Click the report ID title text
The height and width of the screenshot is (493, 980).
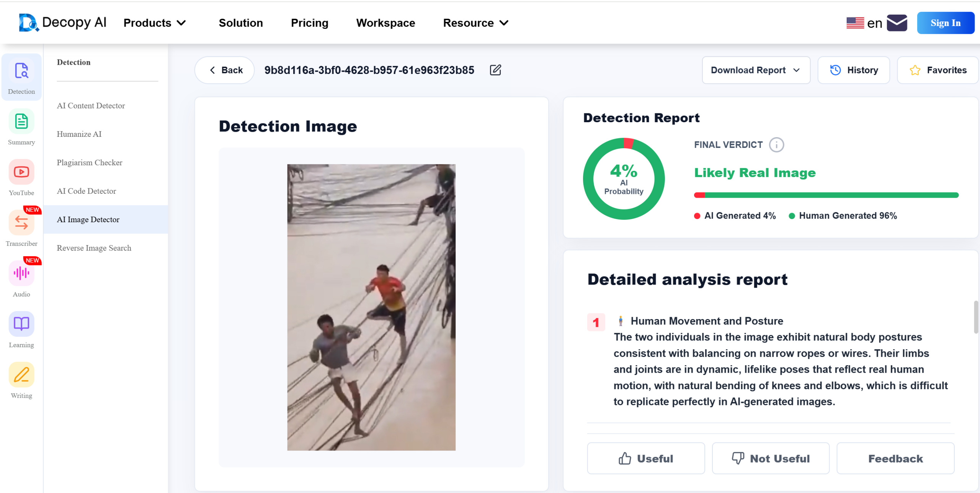369,70
